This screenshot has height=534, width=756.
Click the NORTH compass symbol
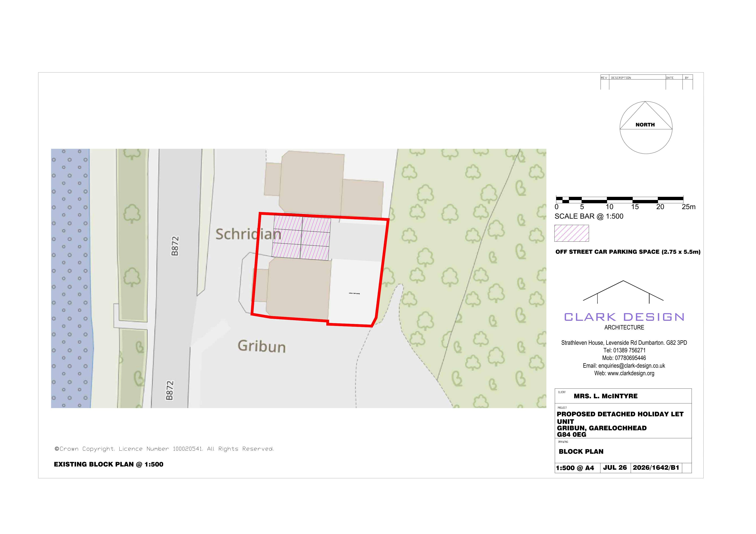coord(646,128)
